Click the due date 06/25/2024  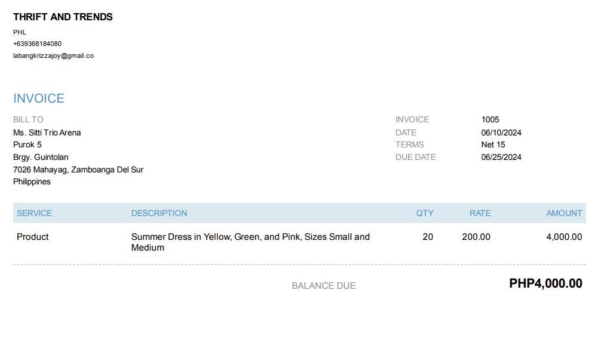[x=501, y=157]
